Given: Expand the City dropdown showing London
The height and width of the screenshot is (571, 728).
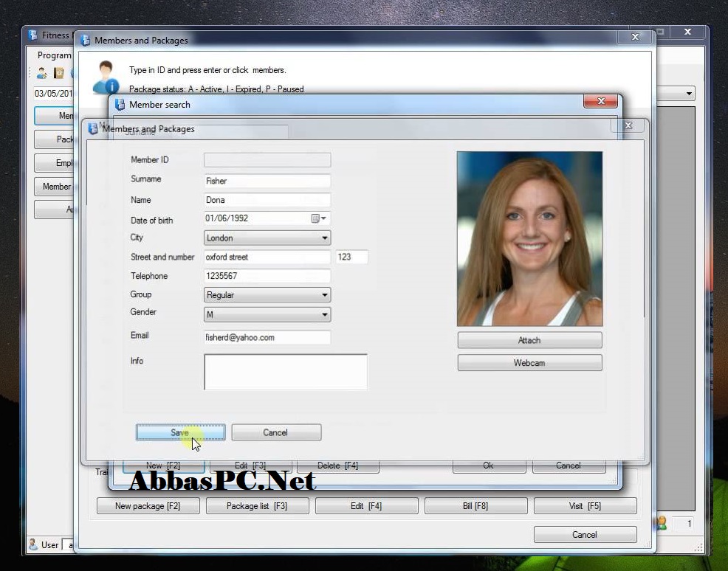Looking at the screenshot, I should point(325,238).
